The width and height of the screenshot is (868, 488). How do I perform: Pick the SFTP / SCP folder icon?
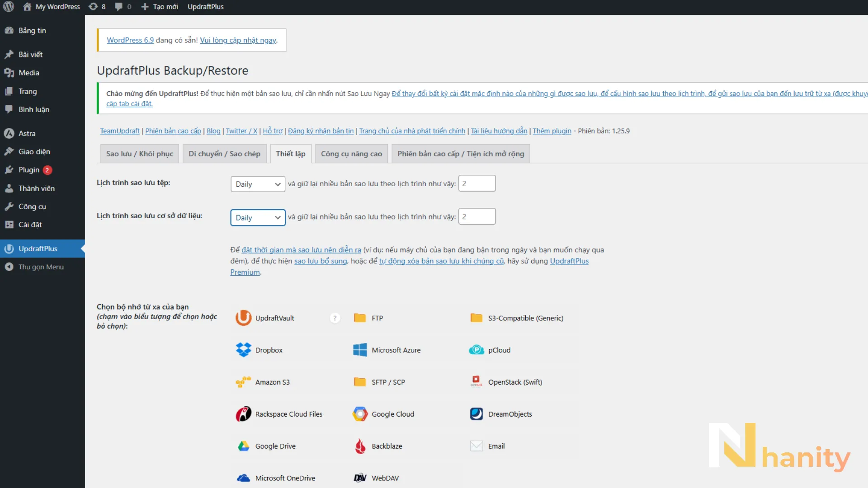coord(360,382)
